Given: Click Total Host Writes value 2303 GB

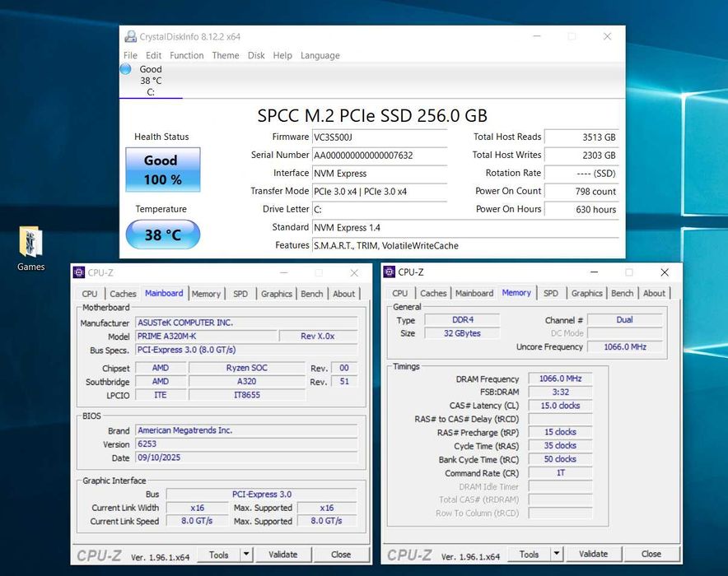Looking at the screenshot, I should point(581,156).
